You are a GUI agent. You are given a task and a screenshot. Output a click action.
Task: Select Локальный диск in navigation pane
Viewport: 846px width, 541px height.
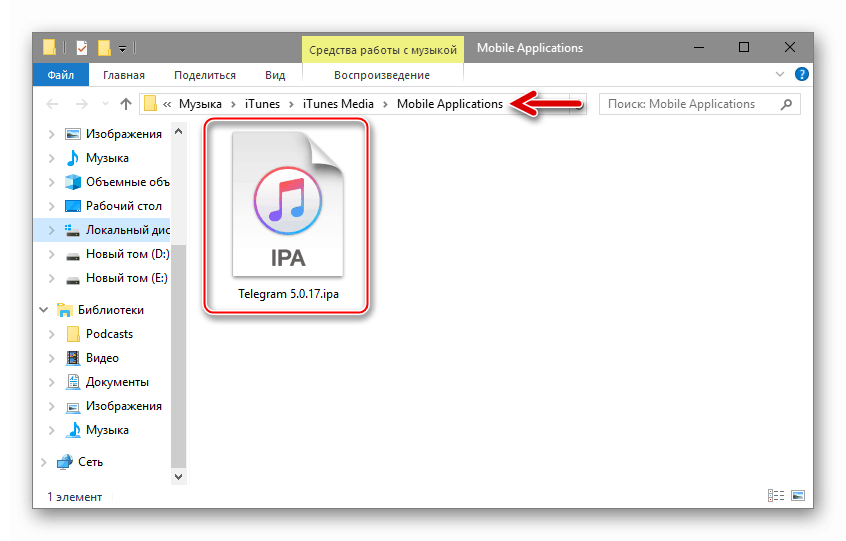128,230
